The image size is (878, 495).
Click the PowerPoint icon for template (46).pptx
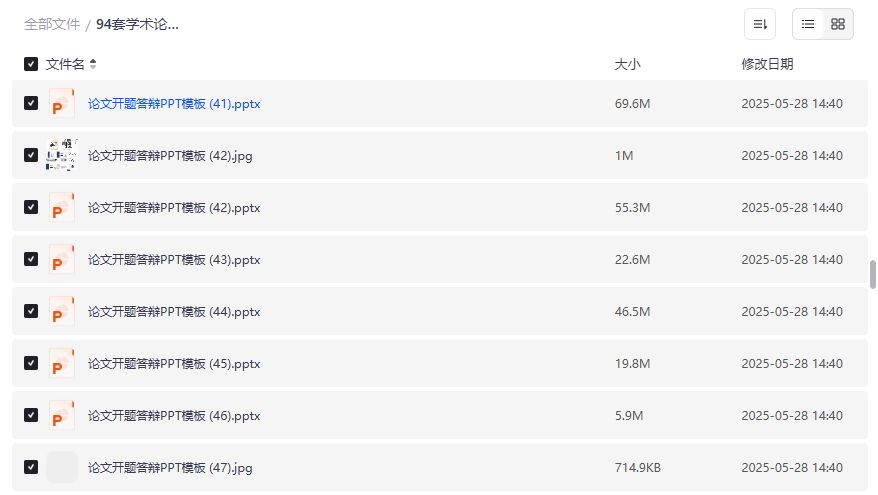pyautogui.click(x=62, y=415)
